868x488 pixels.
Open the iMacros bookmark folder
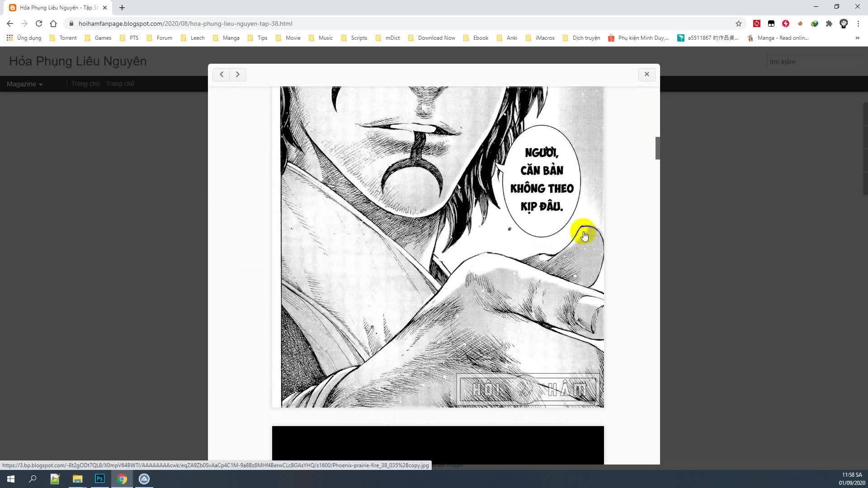pos(540,38)
